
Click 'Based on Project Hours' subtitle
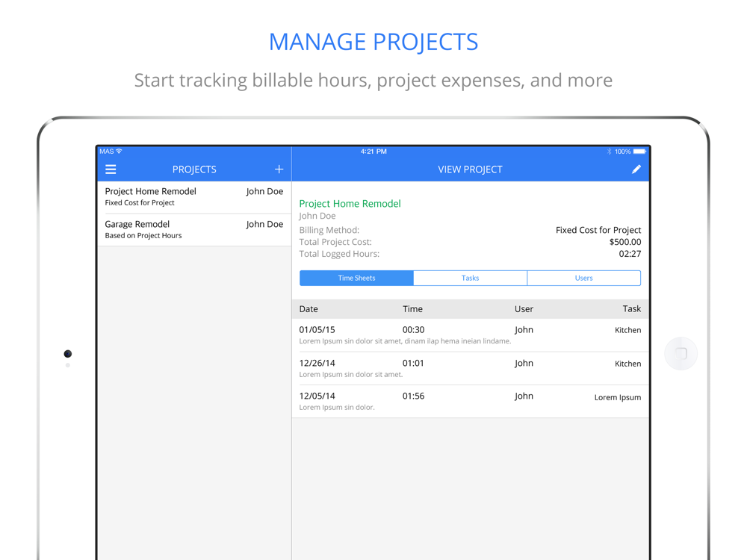(x=143, y=236)
